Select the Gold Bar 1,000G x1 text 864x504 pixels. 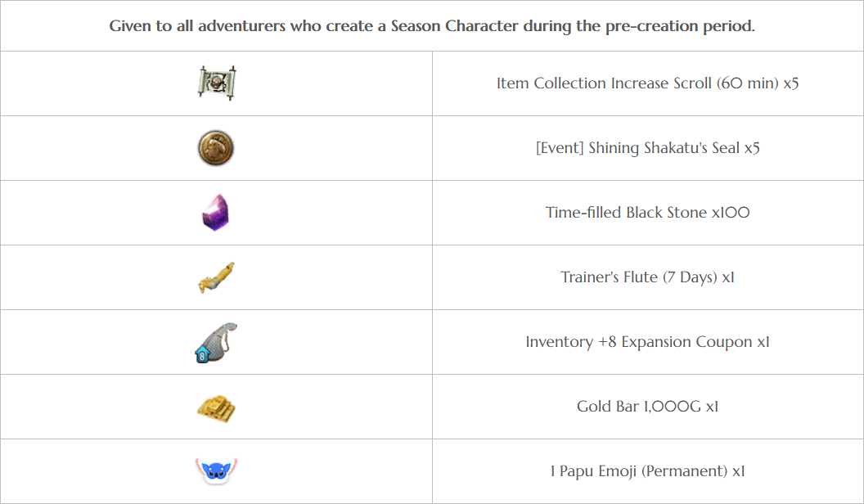pyautogui.click(x=647, y=407)
